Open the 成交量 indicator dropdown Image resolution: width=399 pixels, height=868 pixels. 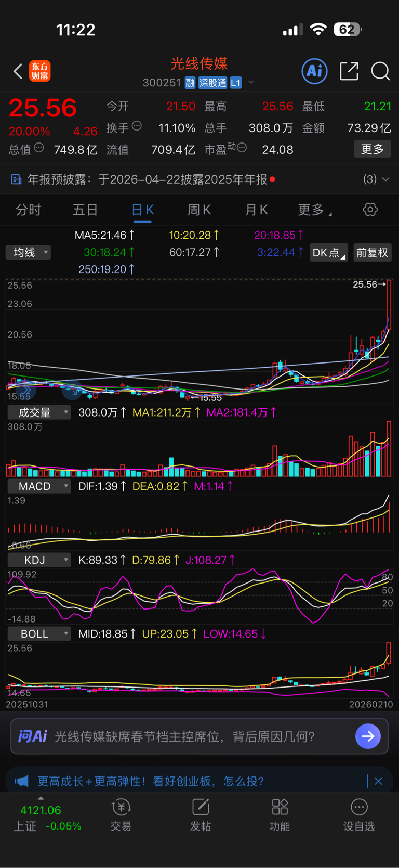click(39, 412)
